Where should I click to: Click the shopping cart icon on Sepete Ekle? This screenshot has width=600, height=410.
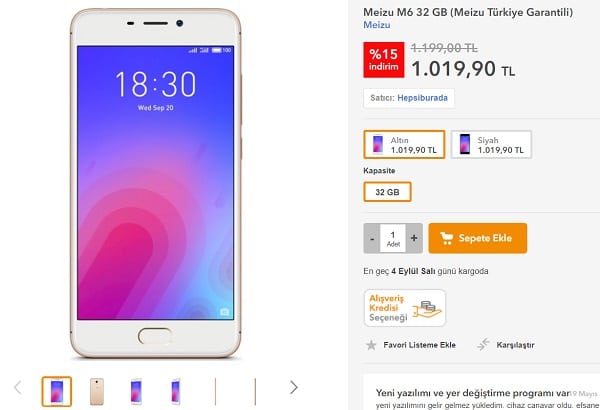[446, 238]
